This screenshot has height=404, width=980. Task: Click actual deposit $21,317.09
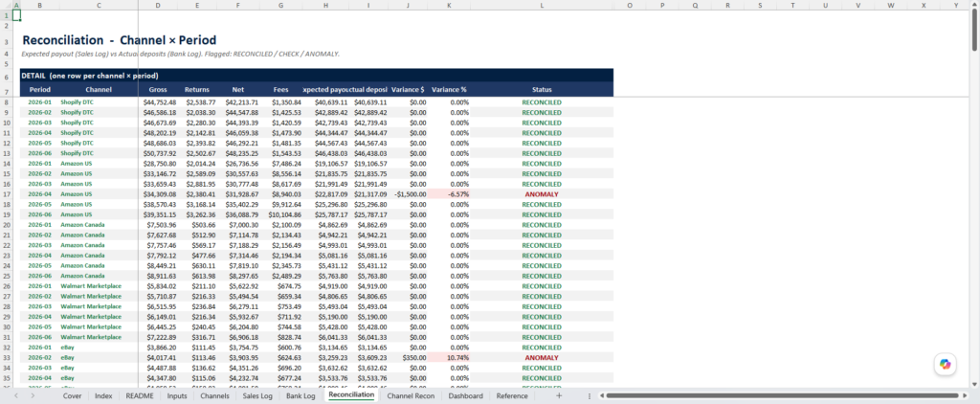(x=368, y=194)
